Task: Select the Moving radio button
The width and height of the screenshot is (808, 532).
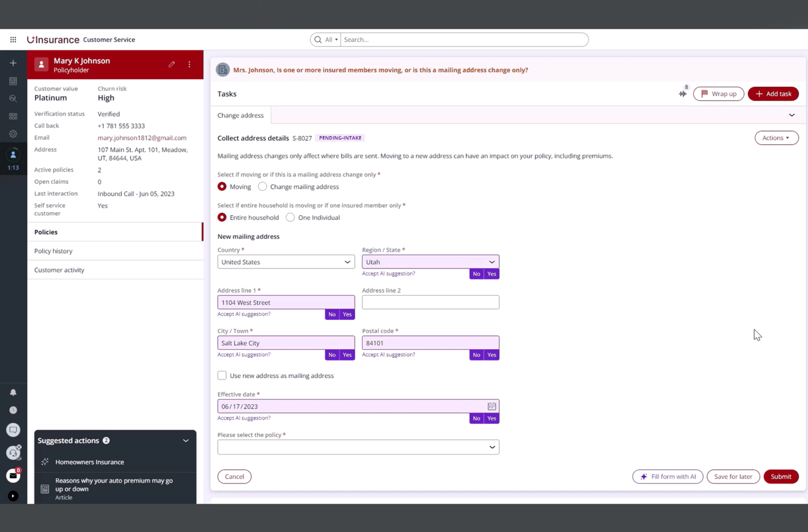Action: (x=222, y=186)
